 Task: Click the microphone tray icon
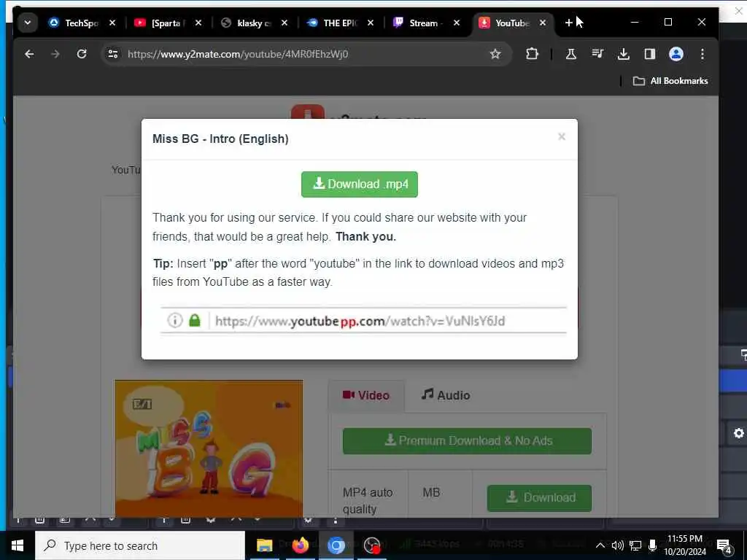(x=653, y=545)
